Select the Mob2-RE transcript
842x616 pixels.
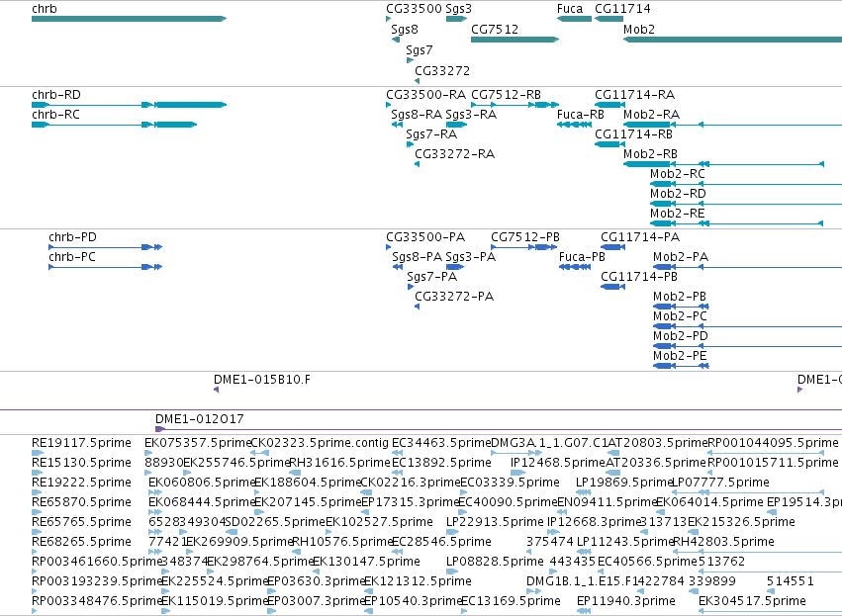pos(737,223)
